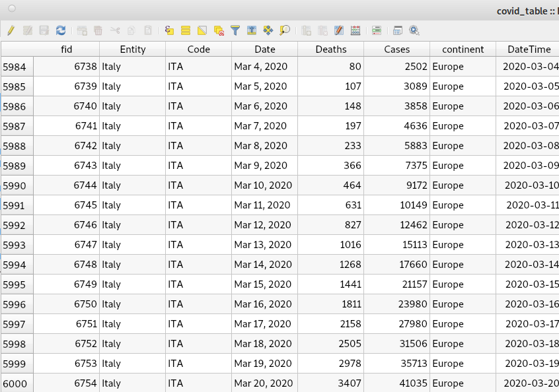Sort table by Deaths column header
Viewport: 559px width, 392px height.
pyautogui.click(x=330, y=49)
